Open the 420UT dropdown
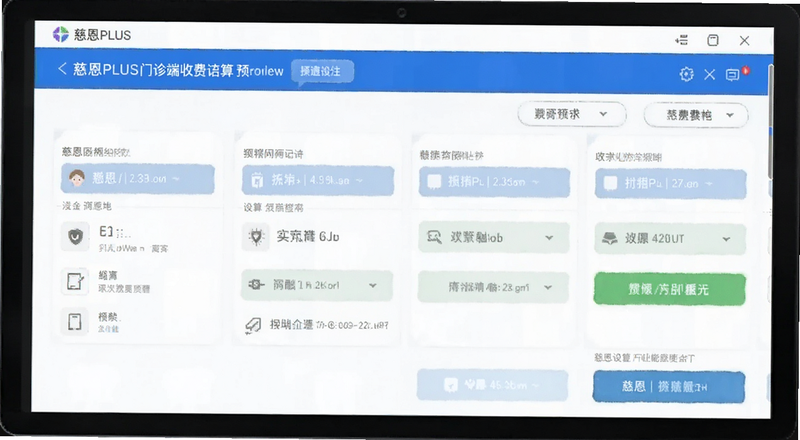Viewport: 800px width, 440px height. [670, 239]
